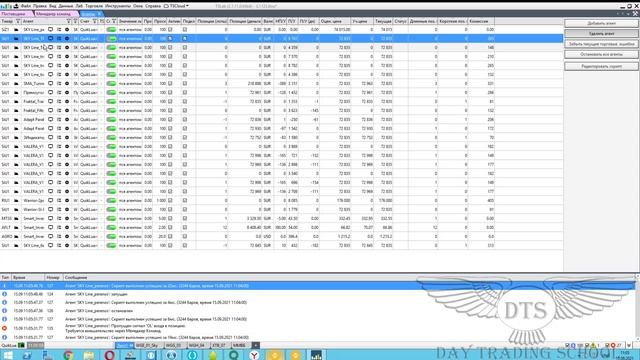The image size is (640, 360).
Task: Open the Windows Start menu
Action: pyautogui.click(x=7, y=355)
